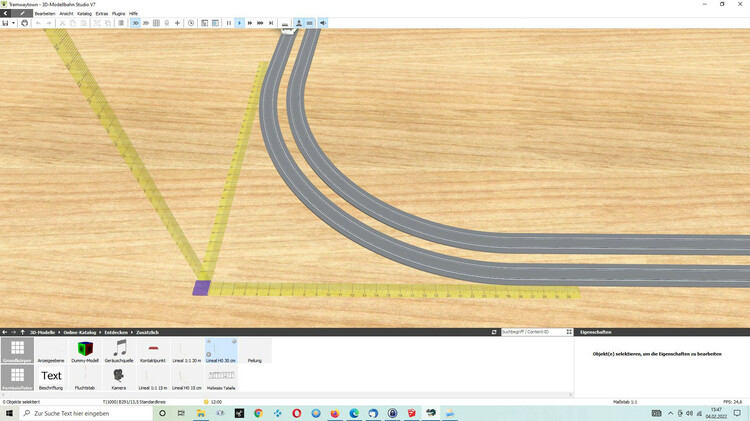Select the Peilung catalog item
Viewport: 750px width, 421px height.
click(255, 351)
